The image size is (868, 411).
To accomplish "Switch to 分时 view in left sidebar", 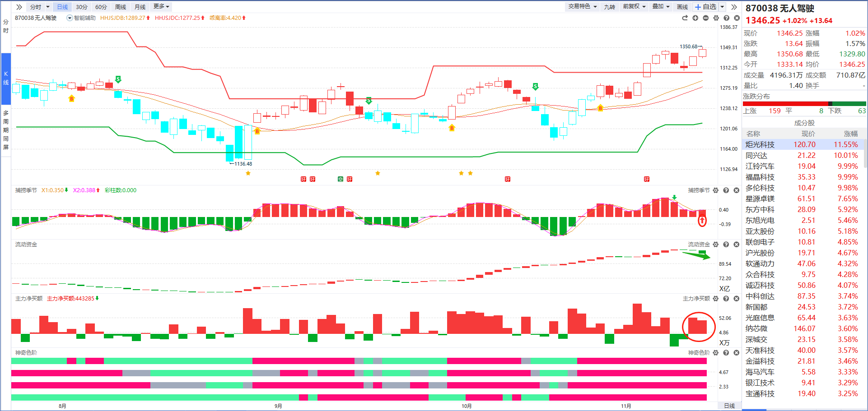I will pyautogui.click(x=5, y=26).
